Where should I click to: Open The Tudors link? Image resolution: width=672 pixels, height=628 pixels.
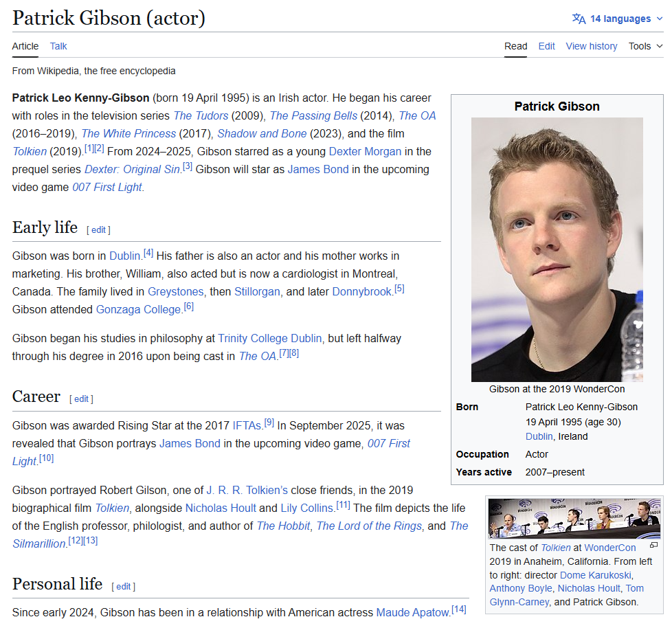coord(201,115)
